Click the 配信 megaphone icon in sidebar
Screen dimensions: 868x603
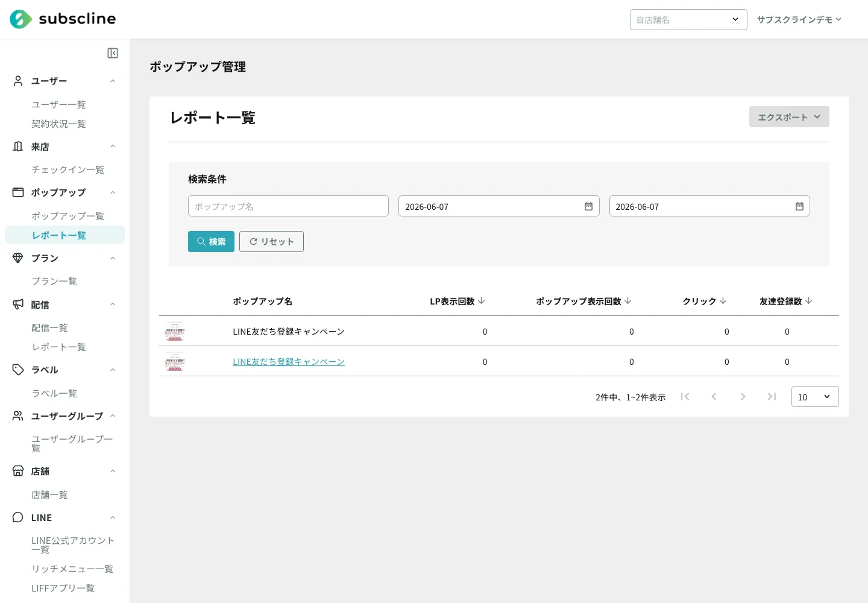click(x=18, y=305)
